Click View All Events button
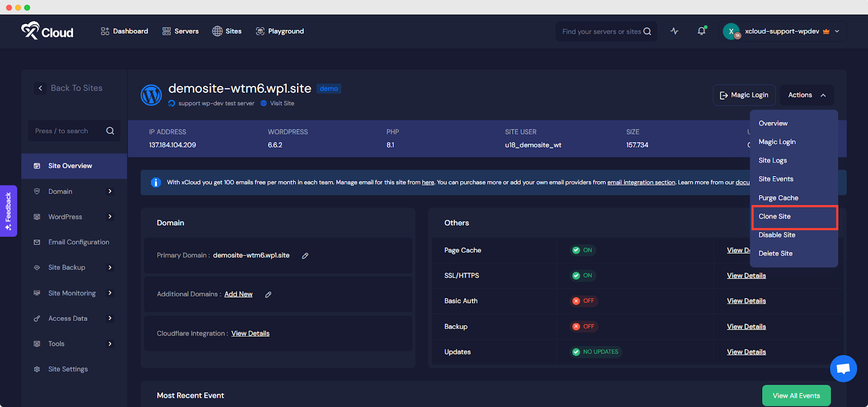868x407 pixels. [796, 396]
